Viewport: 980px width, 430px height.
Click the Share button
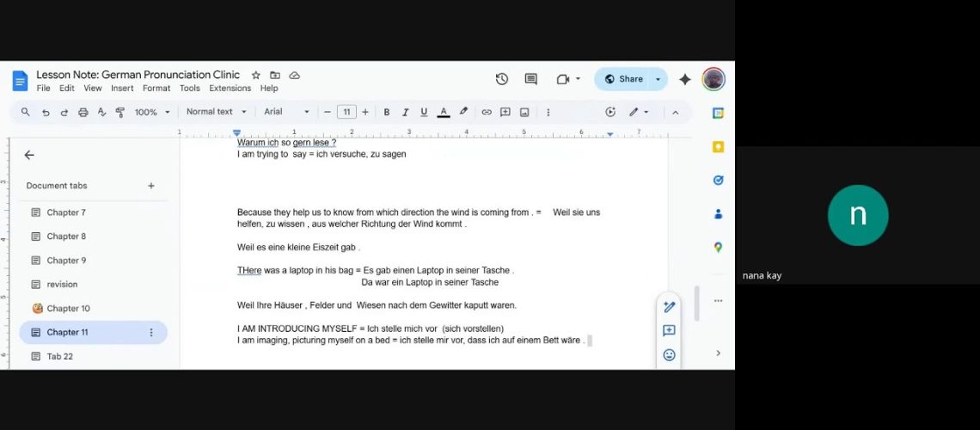[x=623, y=79]
